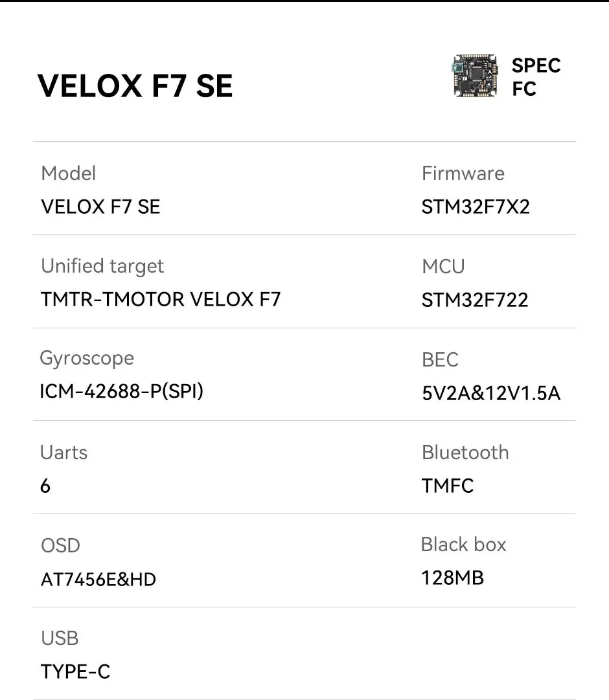The image size is (609, 700).
Task: Click the flight controller board thumbnail
Action: pos(476,77)
